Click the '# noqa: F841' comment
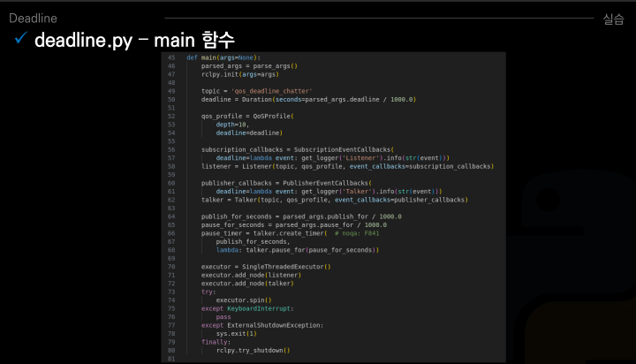This screenshot has width=636, height=364. 357,234
